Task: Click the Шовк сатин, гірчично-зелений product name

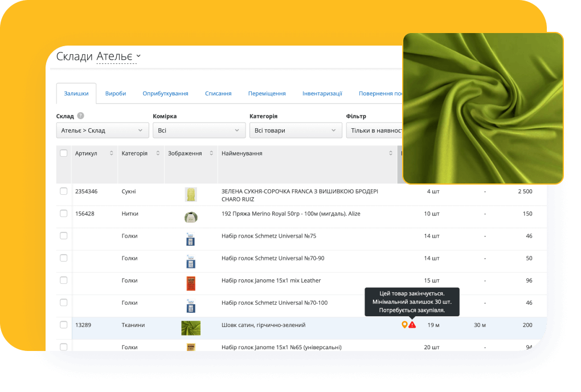Action: pyautogui.click(x=263, y=325)
